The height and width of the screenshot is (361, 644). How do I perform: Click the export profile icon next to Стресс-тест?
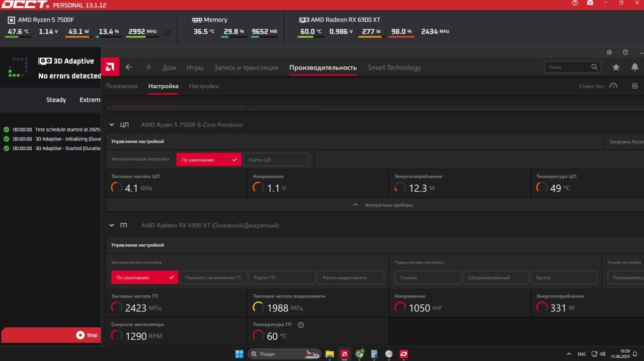coord(635,86)
